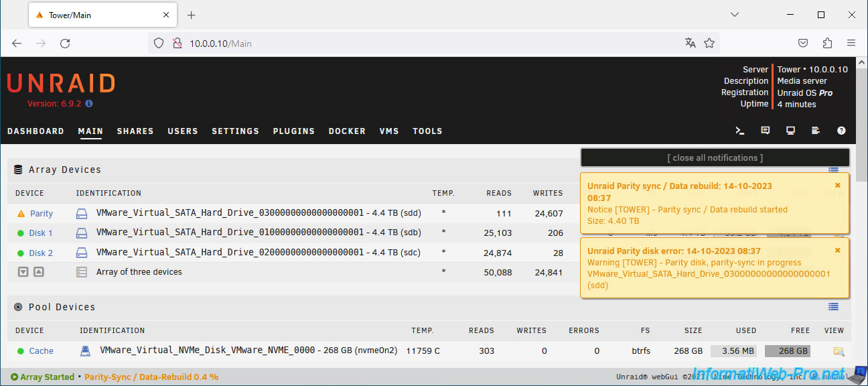
Task: Toggle Pool Devices list view icon
Action: 833,307
